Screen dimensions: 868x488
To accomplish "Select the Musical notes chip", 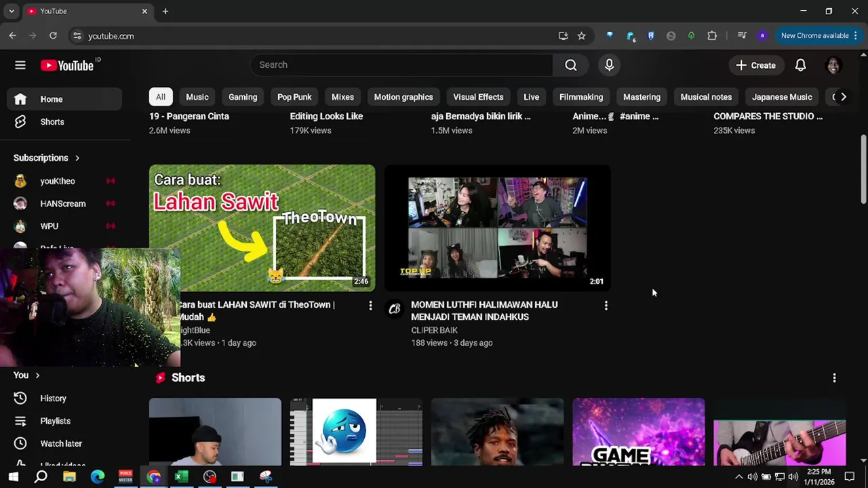I will click(706, 97).
